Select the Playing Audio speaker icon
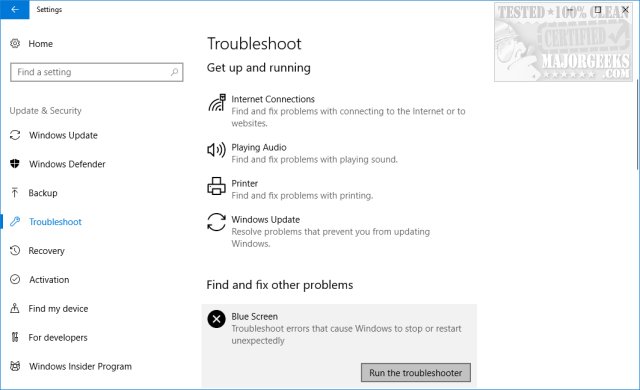Image resolution: width=640 pixels, height=390 pixels. [x=216, y=150]
